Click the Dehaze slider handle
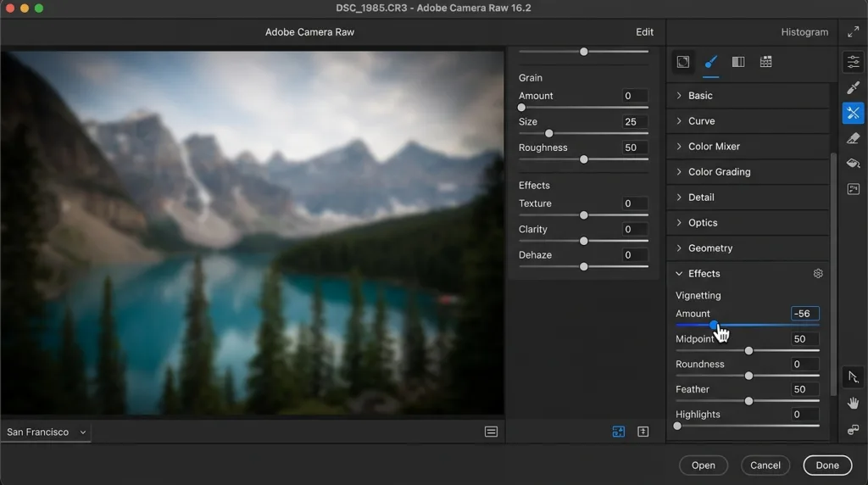The image size is (868, 485). [x=583, y=267]
